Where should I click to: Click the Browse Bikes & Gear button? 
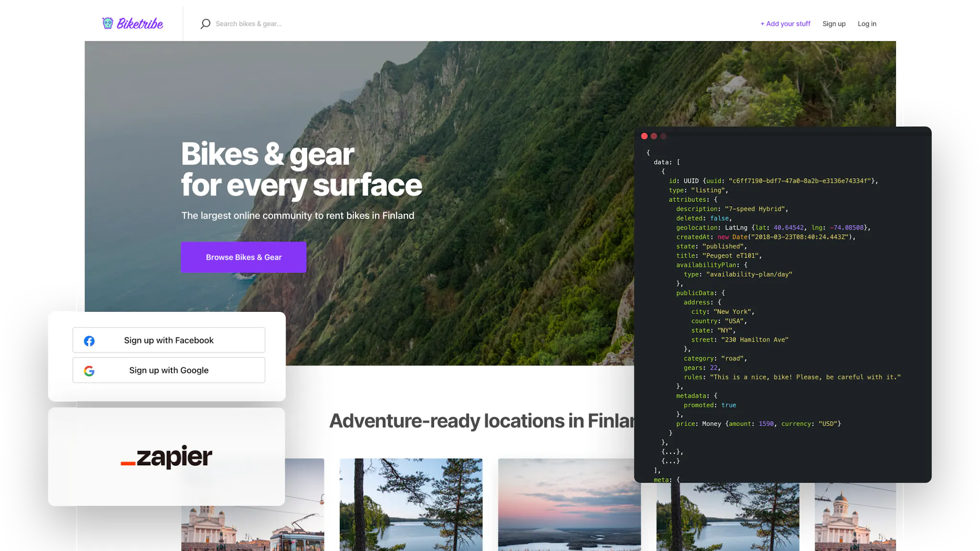pos(244,257)
